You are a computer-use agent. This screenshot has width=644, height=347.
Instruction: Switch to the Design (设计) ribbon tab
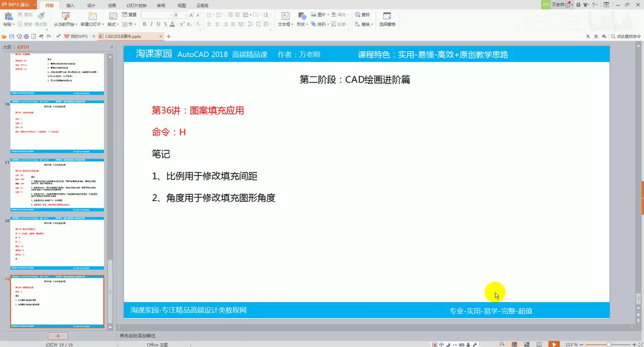point(91,5)
